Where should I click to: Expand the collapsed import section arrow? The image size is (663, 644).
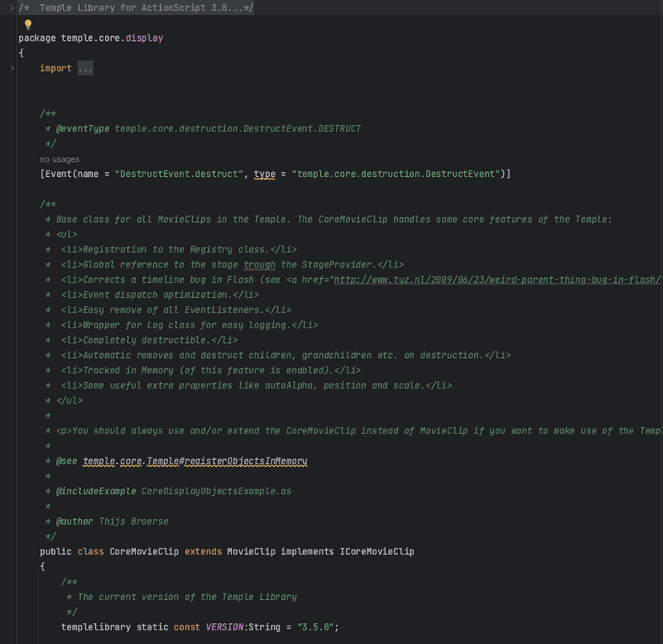(x=11, y=69)
